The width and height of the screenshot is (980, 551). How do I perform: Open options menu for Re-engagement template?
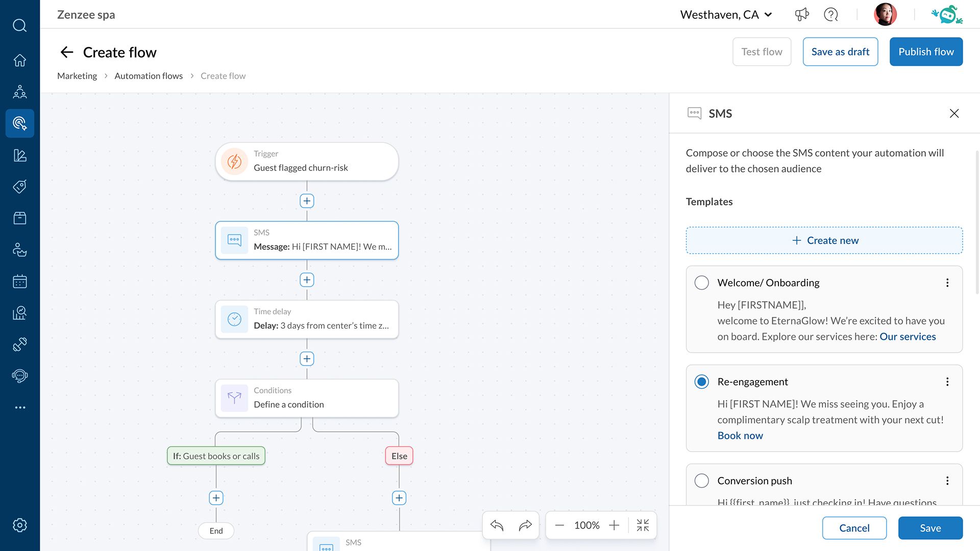click(947, 382)
